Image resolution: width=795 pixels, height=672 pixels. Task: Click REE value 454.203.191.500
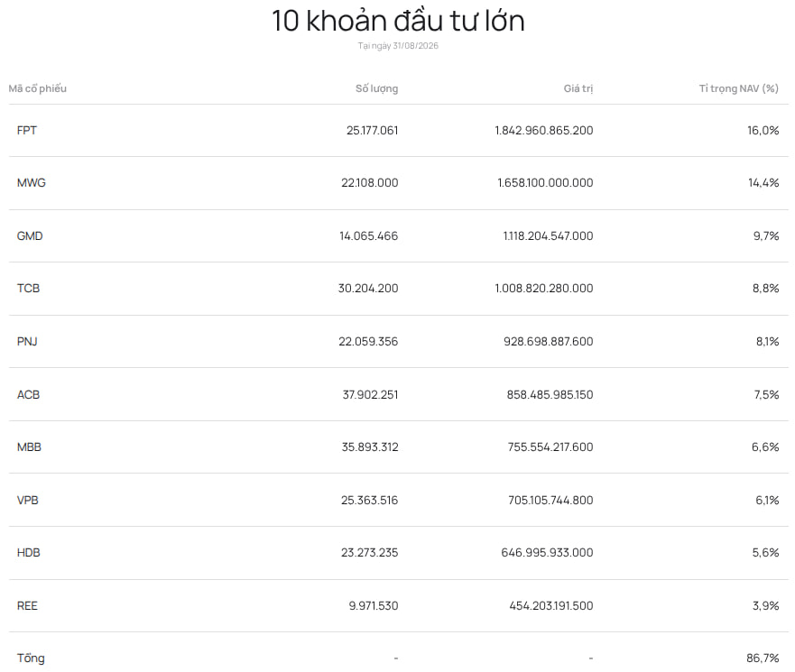tap(551, 605)
